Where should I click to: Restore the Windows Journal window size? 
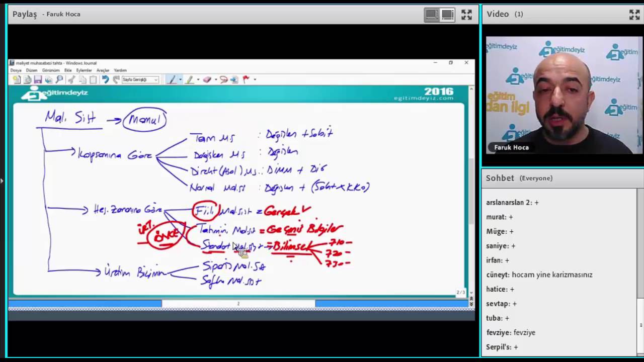click(x=451, y=63)
